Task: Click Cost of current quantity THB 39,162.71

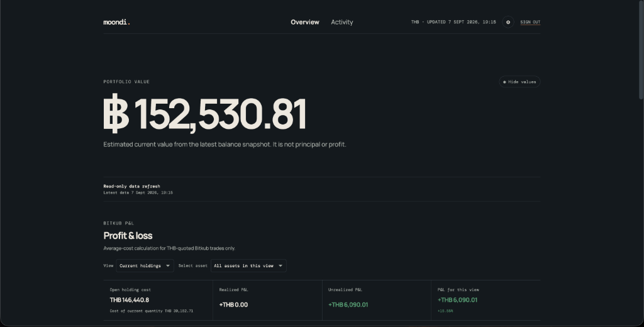Action: click(151, 311)
